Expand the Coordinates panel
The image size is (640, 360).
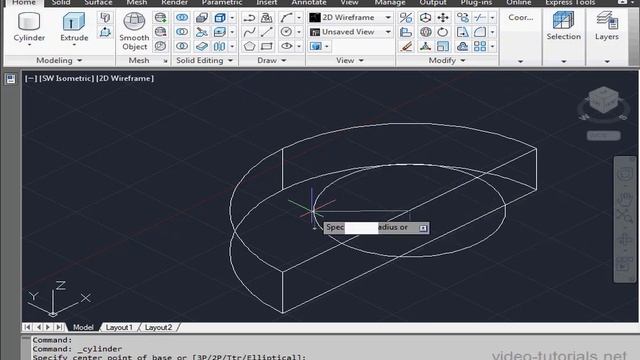click(520, 61)
